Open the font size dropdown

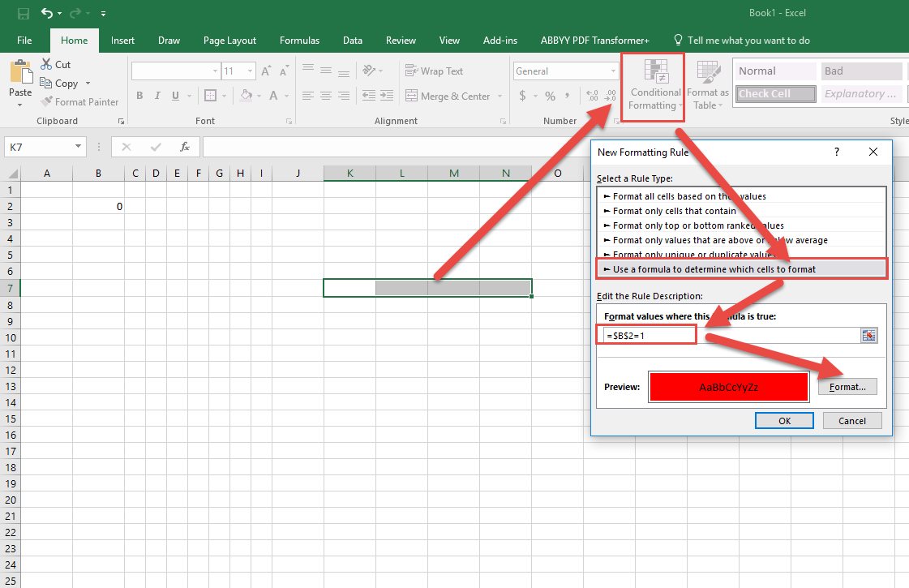251,71
